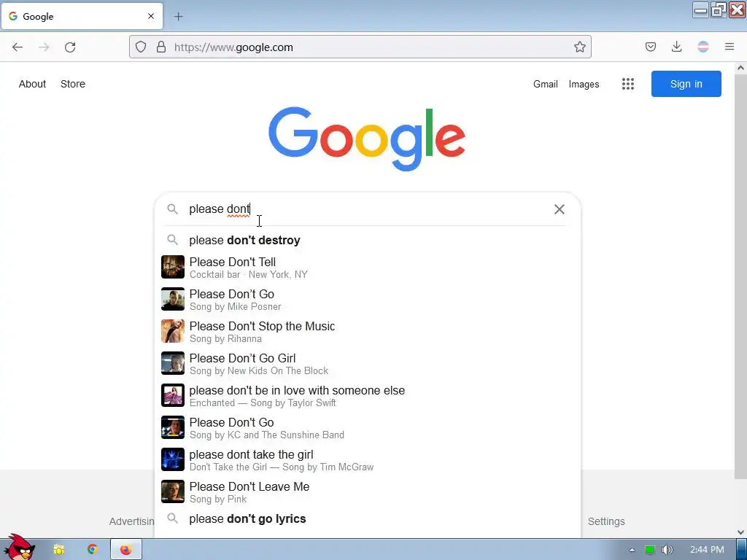Go to Gmail
747x560 pixels.
[546, 84]
